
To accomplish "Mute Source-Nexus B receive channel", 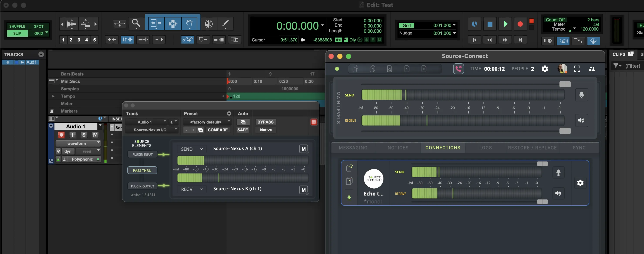I will pos(304,190).
